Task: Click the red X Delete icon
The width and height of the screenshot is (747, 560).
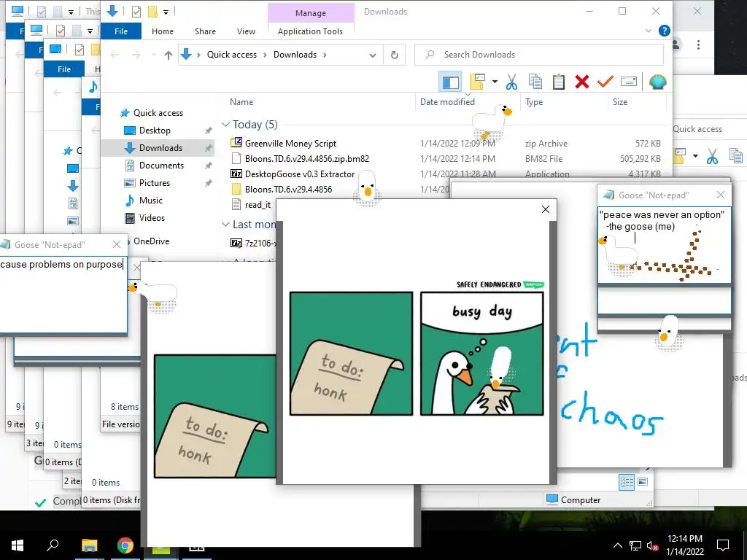Action: (x=581, y=82)
